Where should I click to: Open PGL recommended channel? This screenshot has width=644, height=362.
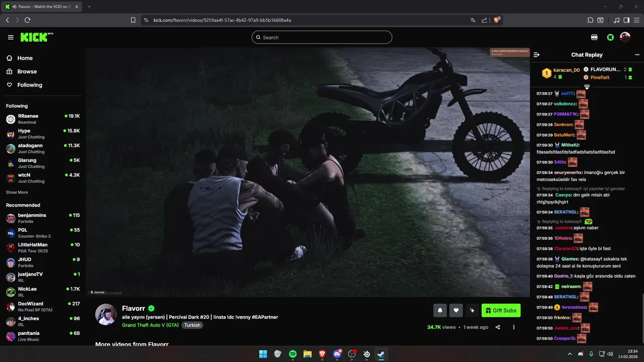pyautogui.click(x=43, y=233)
